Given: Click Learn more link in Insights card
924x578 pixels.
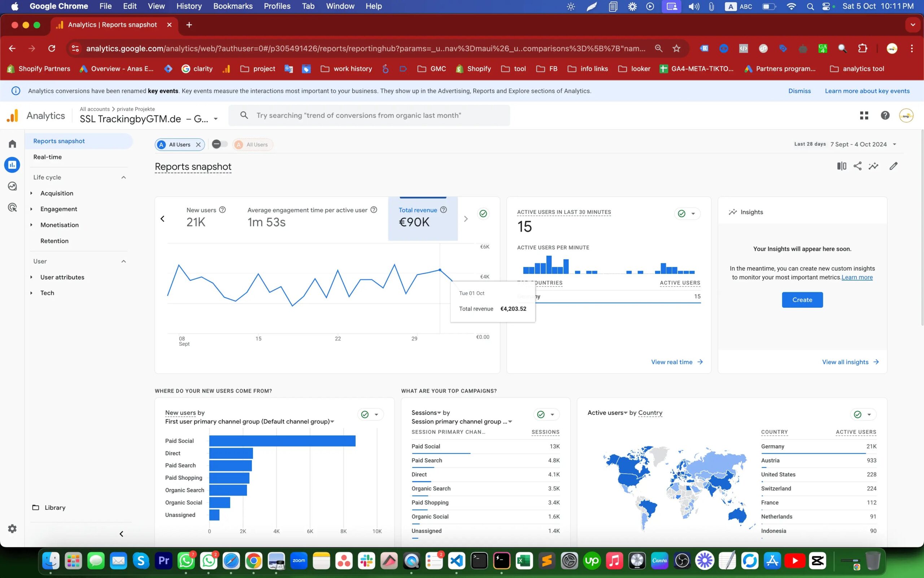Looking at the screenshot, I should point(857,277).
